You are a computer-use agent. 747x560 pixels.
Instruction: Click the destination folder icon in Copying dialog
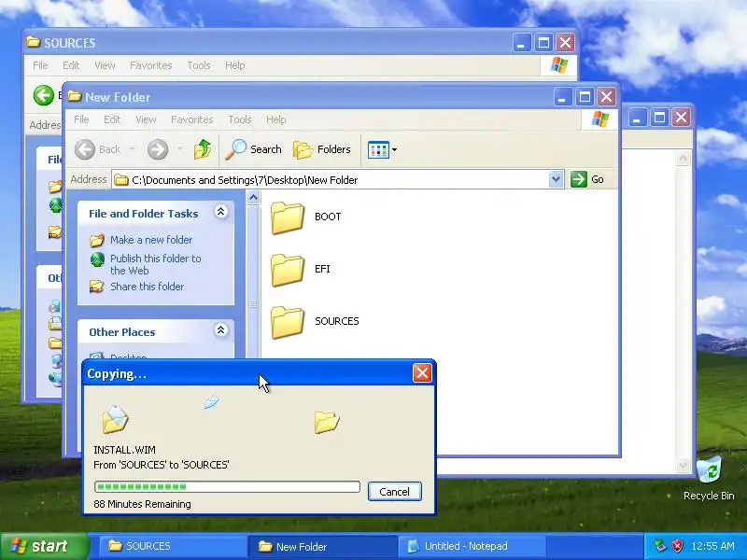point(327,422)
